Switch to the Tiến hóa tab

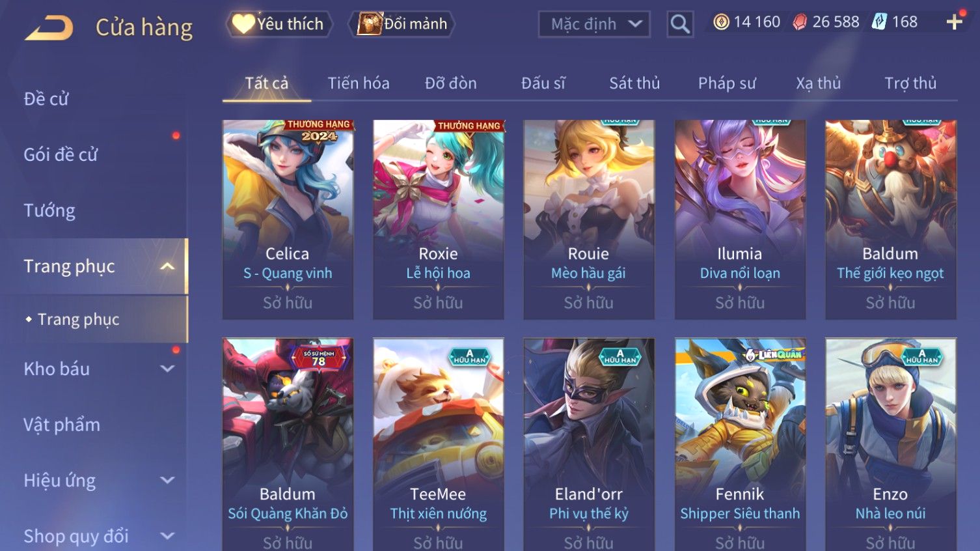click(359, 83)
